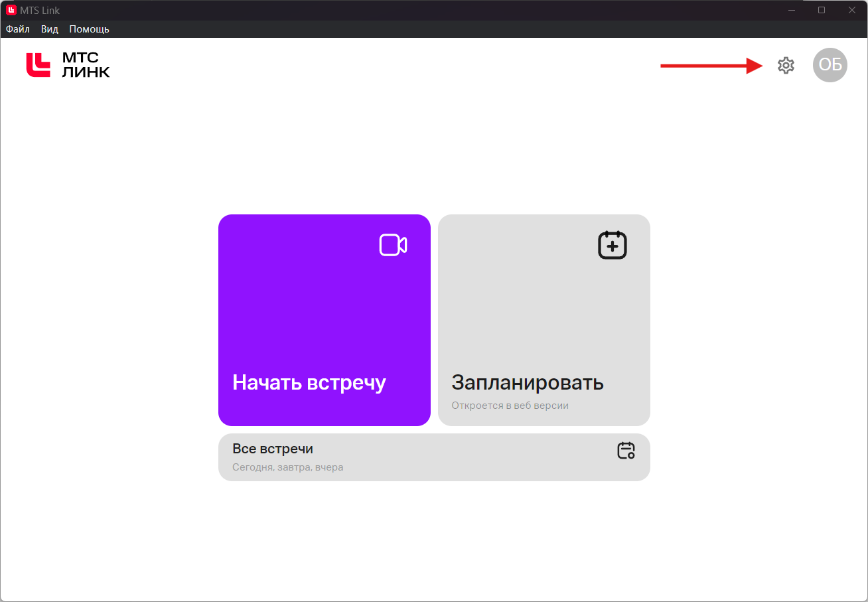Click the MTS Link title bar app icon

point(11,10)
